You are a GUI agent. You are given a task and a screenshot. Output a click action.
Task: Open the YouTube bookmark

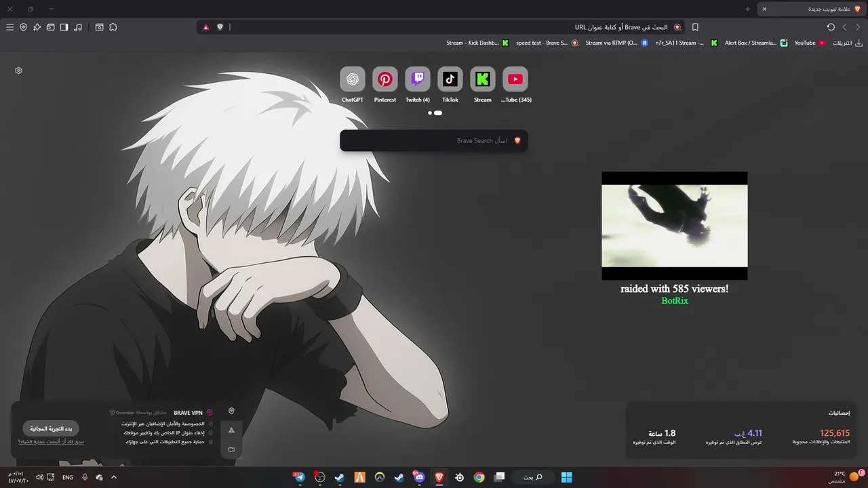(x=810, y=43)
